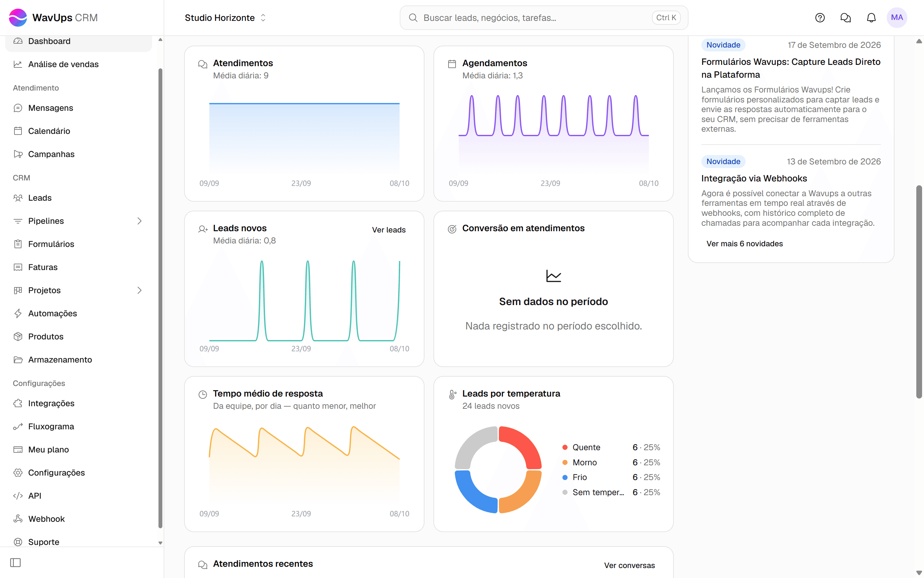The width and height of the screenshot is (924, 578).
Task: Click the Suporte lifebuoy icon
Action: [x=18, y=542]
